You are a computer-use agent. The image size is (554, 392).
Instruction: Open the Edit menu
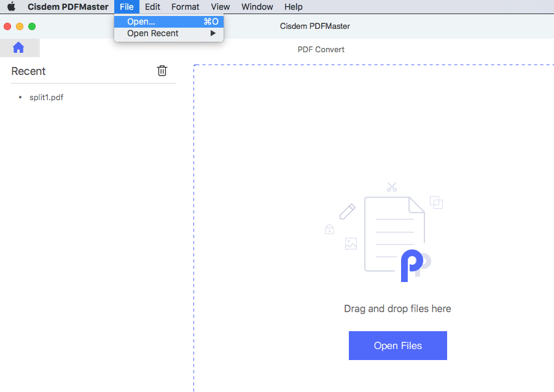pyautogui.click(x=153, y=7)
